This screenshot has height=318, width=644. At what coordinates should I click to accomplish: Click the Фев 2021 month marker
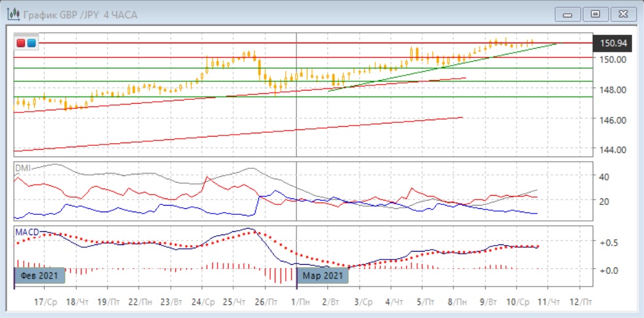39,275
